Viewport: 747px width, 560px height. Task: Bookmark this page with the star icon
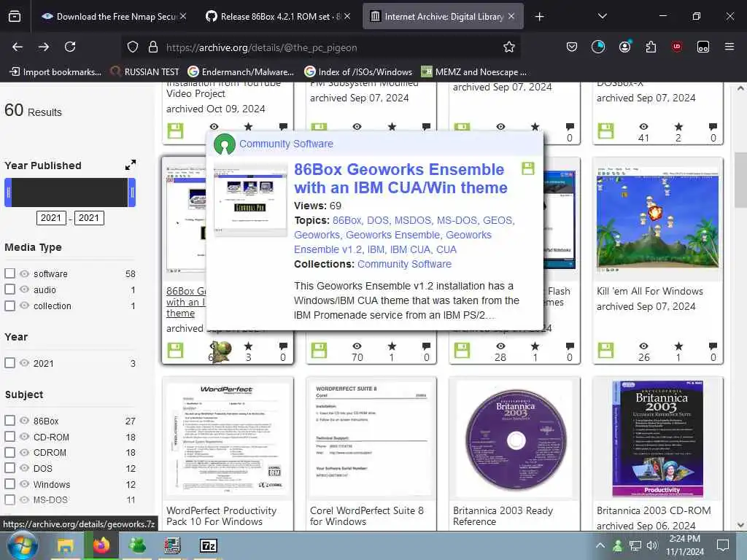click(x=508, y=47)
